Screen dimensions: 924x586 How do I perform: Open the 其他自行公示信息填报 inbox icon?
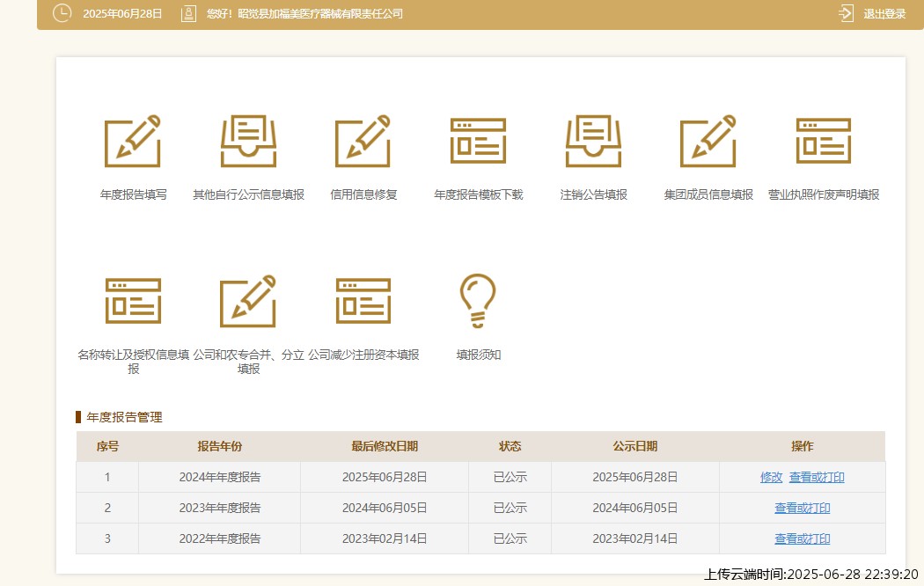(x=248, y=142)
